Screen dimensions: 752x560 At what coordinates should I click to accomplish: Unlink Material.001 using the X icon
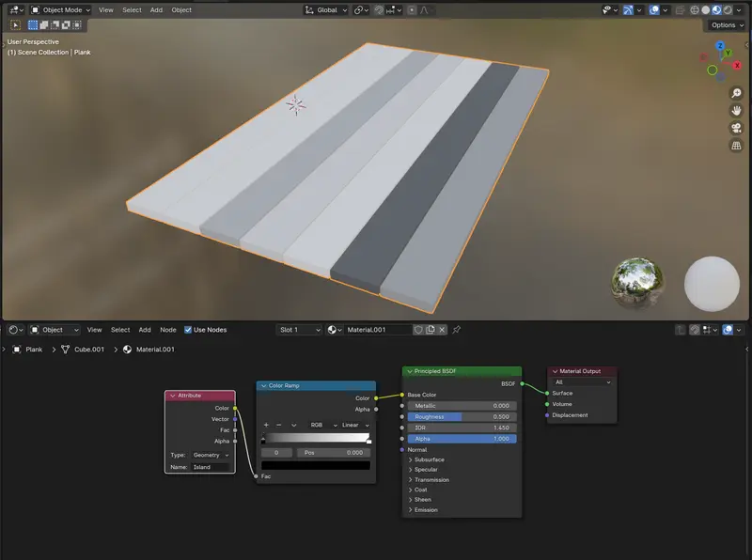click(x=442, y=330)
